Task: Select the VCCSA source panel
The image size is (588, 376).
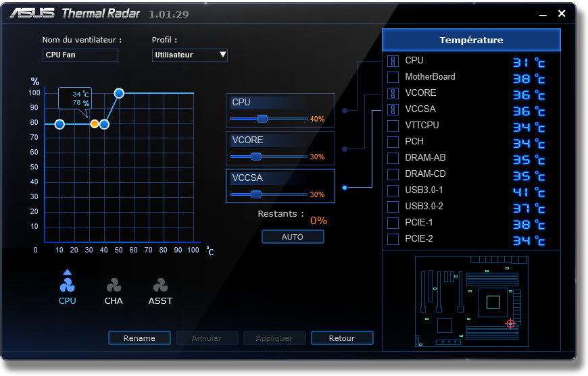Action: [280, 186]
